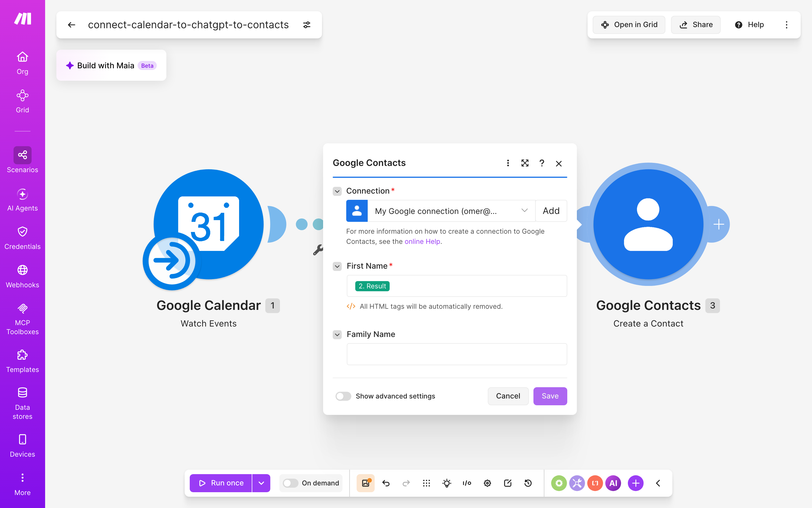Click the Family Name input field

click(457, 354)
